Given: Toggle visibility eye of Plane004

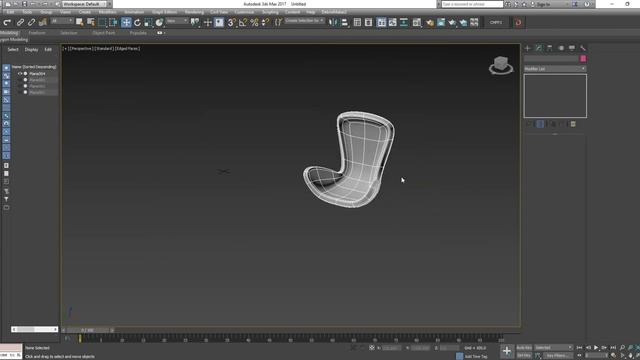Looking at the screenshot, I should (x=20, y=73).
